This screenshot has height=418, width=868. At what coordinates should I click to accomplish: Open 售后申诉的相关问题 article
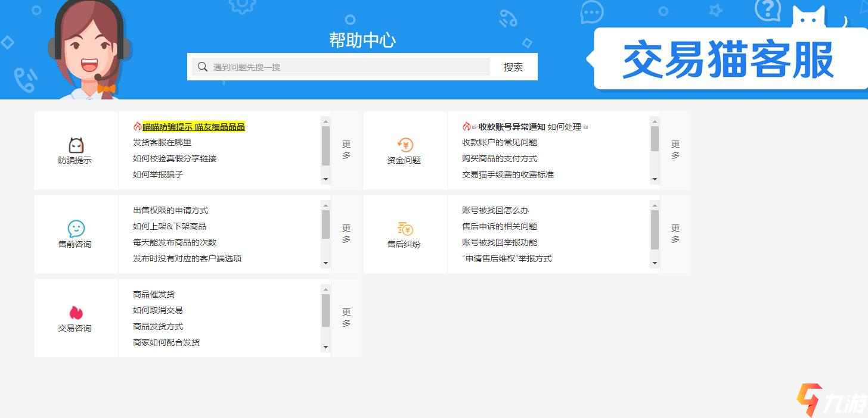500,227
